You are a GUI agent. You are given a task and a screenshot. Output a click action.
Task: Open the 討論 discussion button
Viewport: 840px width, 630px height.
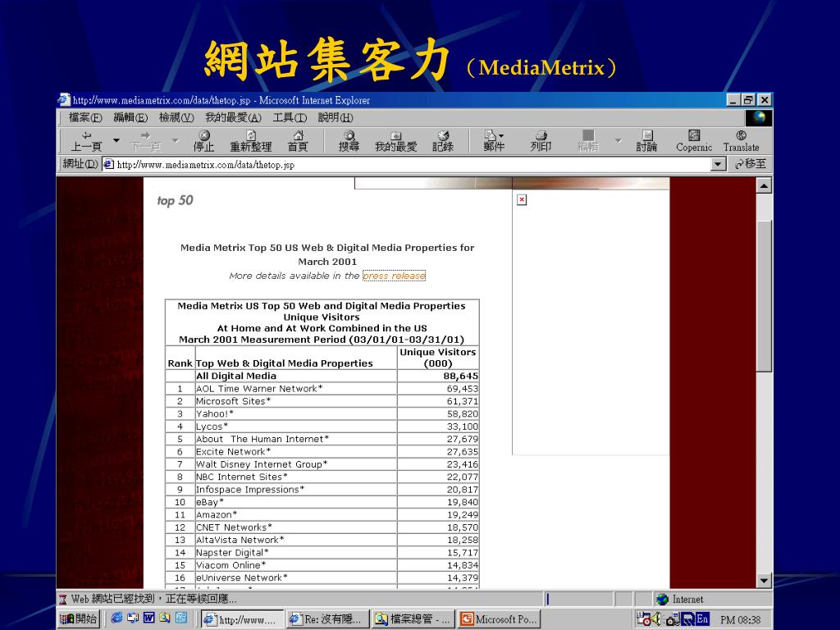[646, 141]
